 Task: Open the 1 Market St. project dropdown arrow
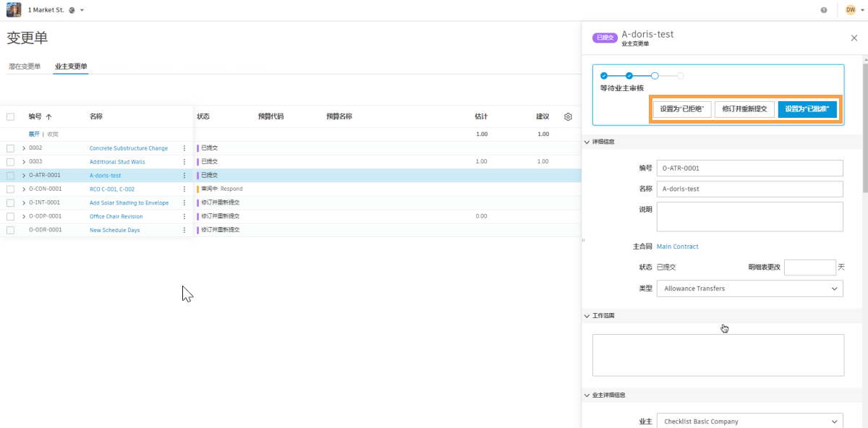point(82,10)
